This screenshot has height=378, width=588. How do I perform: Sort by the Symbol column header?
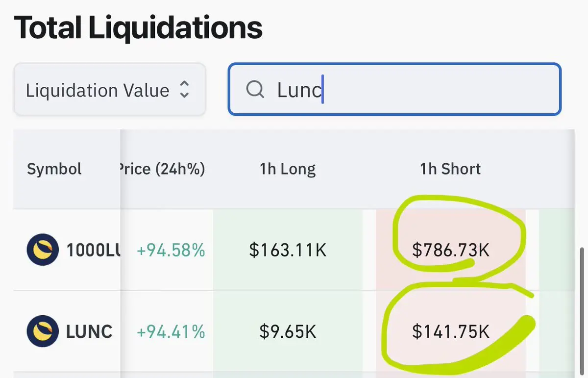(54, 169)
